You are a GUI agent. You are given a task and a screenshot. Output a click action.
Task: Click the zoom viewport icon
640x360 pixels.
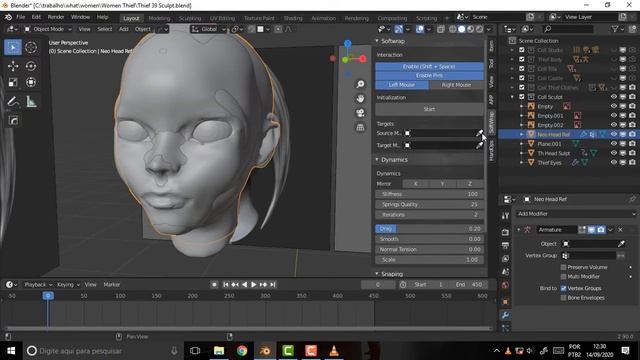click(x=360, y=84)
